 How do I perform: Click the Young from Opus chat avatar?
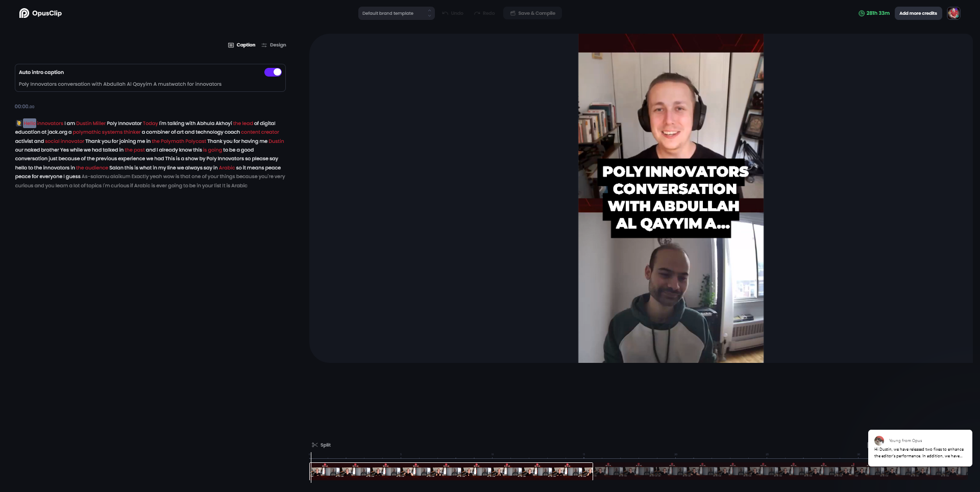click(x=879, y=440)
